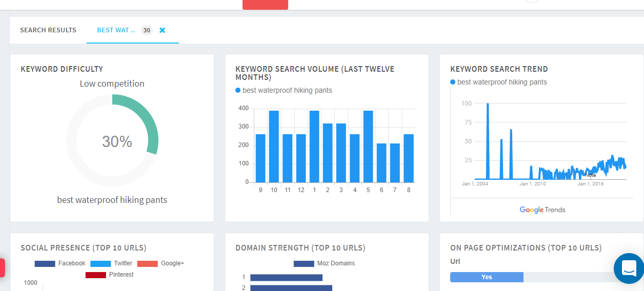Screen dimensions: 644x291
Task: Toggle Pinterest legend in Social Presence chart
Action: click(x=109, y=275)
